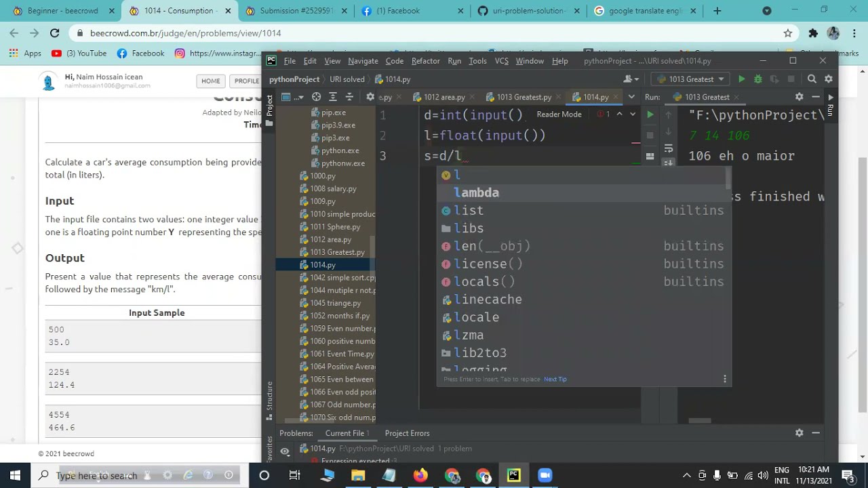The height and width of the screenshot is (488, 868).
Task: Switch to the 1012 area.py editor tab
Action: [x=443, y=97]
